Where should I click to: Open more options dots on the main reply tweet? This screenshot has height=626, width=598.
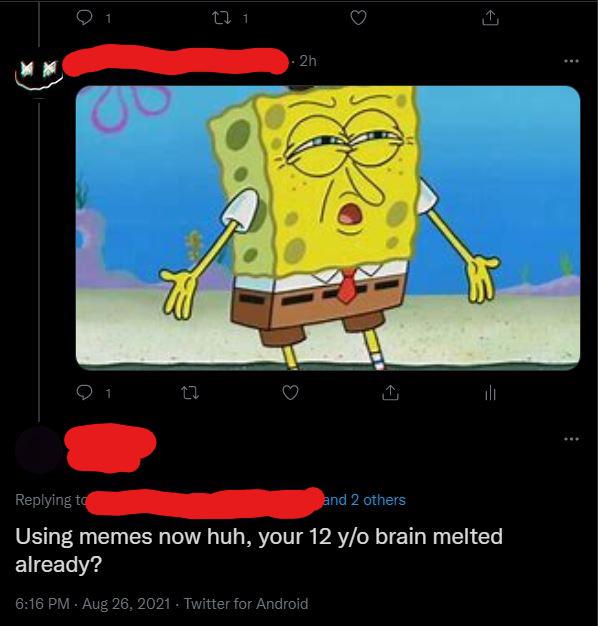571,439
